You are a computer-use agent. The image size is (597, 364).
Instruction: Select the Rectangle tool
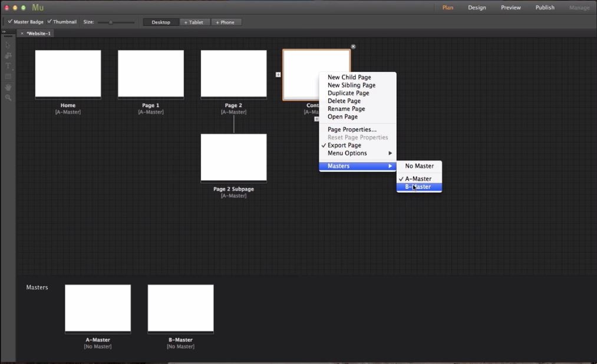[x=8, y=77]
